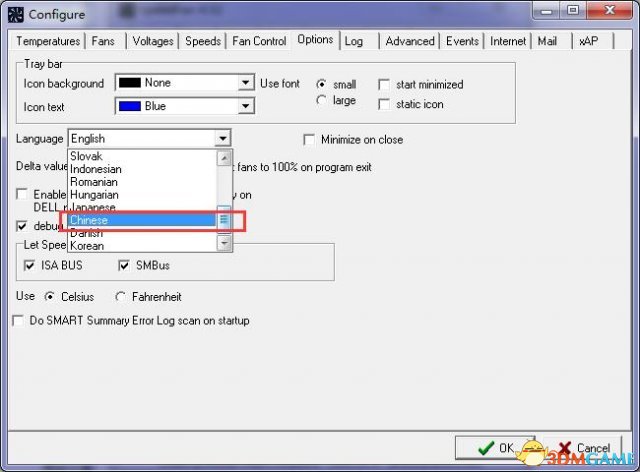This screenshot has height=472, width=640.
Task: Toggle the Enable DELL support checkbox
Action: 22,194
